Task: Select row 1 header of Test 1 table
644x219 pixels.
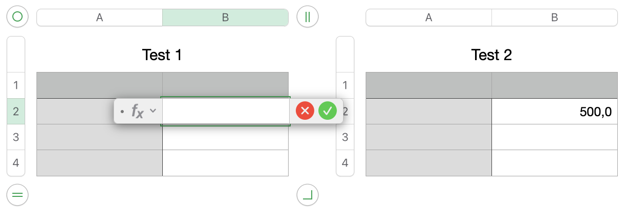Action: (15, 85)
